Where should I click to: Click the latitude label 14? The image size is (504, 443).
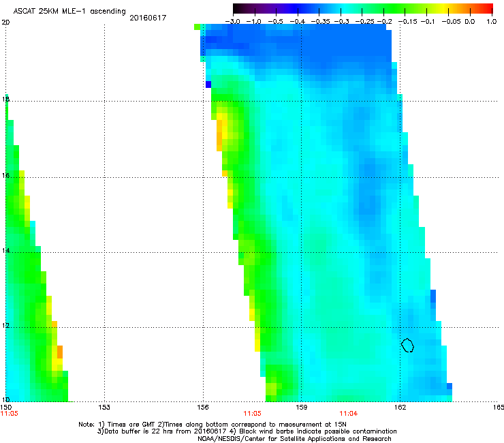(5, 251)
